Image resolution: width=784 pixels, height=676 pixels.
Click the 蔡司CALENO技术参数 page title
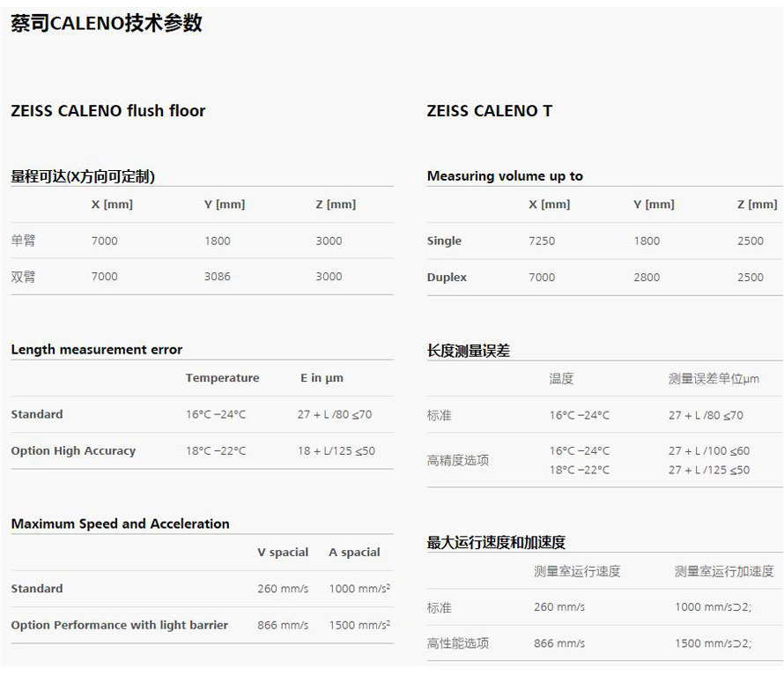coord(107,24)
